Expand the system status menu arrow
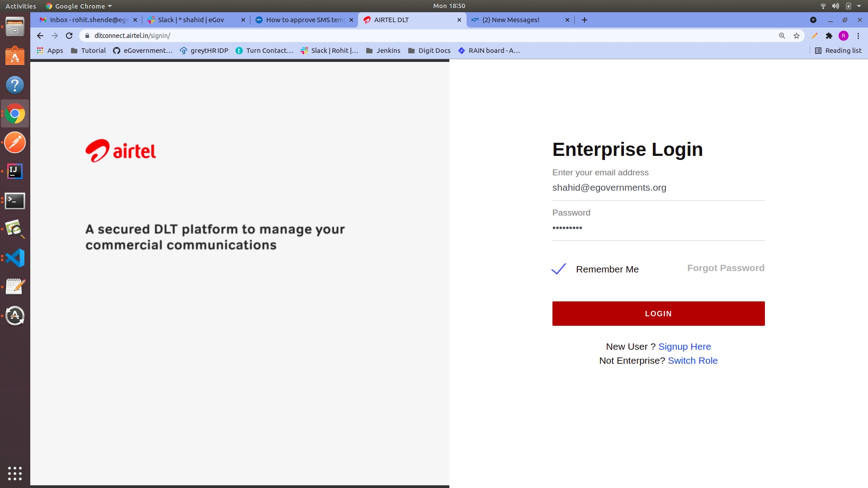Image resolution: width=868 pixels, height=488 pixels. pos(859,6)
